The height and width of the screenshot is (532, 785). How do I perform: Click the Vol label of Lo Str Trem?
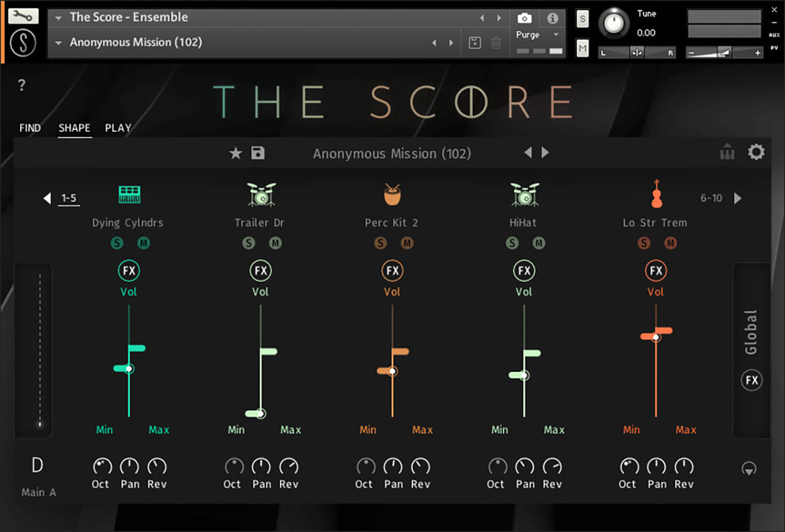655,292
